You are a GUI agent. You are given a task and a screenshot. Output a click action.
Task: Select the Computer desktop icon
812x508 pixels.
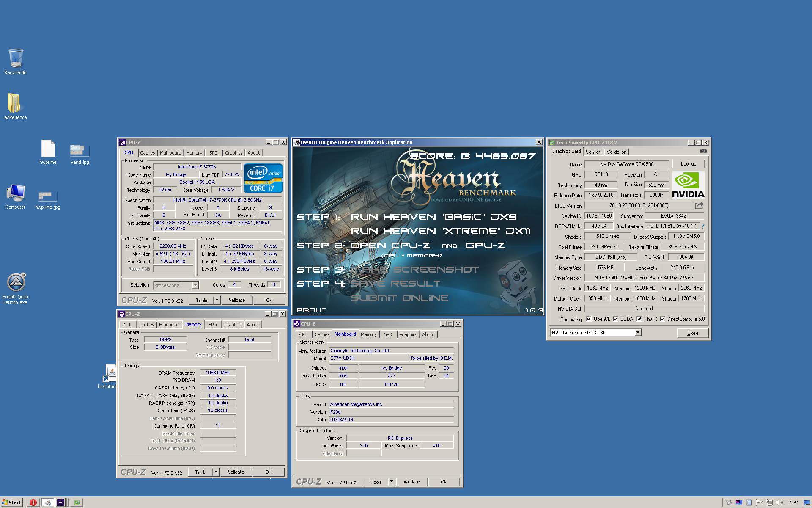(x=16, y=196)
